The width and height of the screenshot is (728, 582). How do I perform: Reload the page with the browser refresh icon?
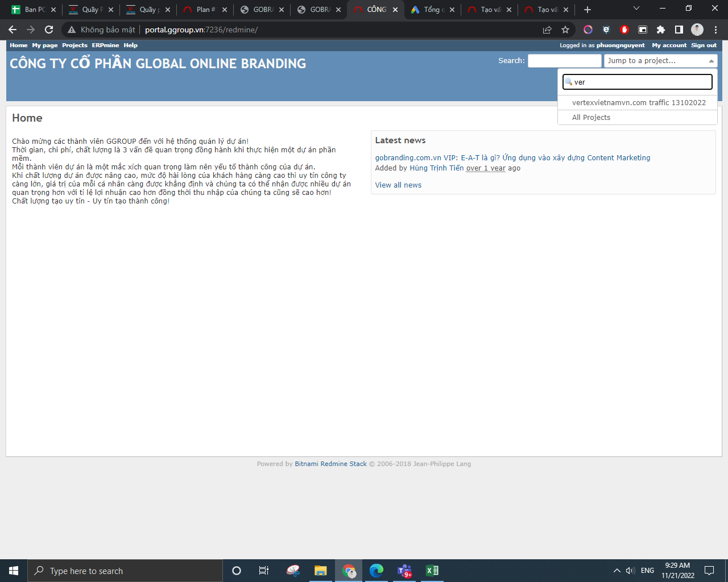coord(49,30)
